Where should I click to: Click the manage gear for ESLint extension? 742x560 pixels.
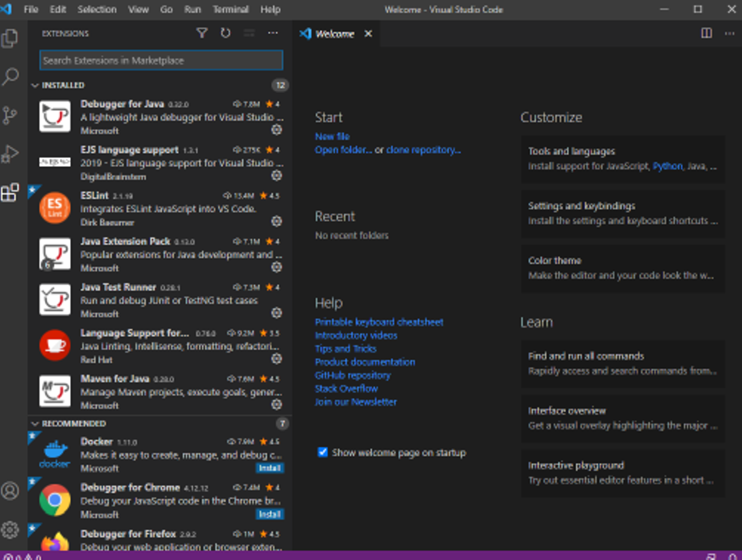tap(277, 222)
